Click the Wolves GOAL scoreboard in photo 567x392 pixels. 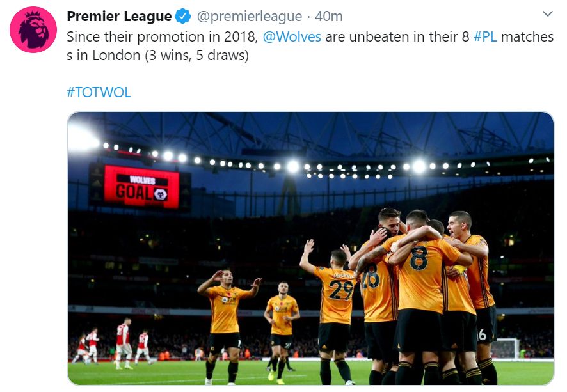coord(141,186)
